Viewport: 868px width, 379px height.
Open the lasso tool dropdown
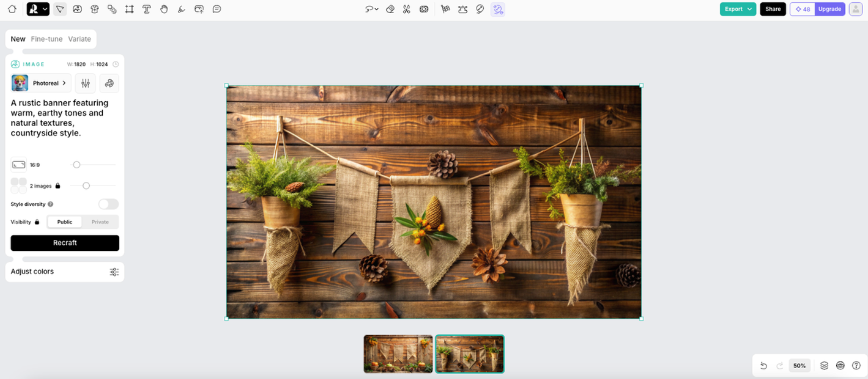[372, 9]
